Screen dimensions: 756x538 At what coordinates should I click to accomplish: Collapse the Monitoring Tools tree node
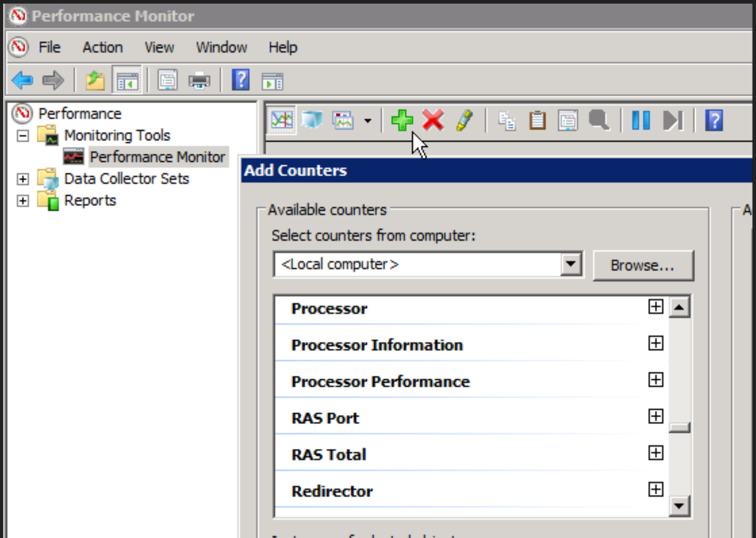tap(23, 136)
